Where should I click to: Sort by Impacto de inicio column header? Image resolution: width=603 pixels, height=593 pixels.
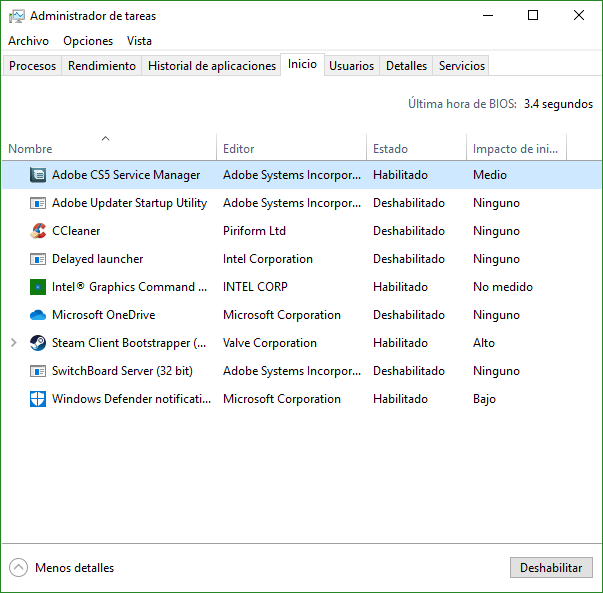516,148
